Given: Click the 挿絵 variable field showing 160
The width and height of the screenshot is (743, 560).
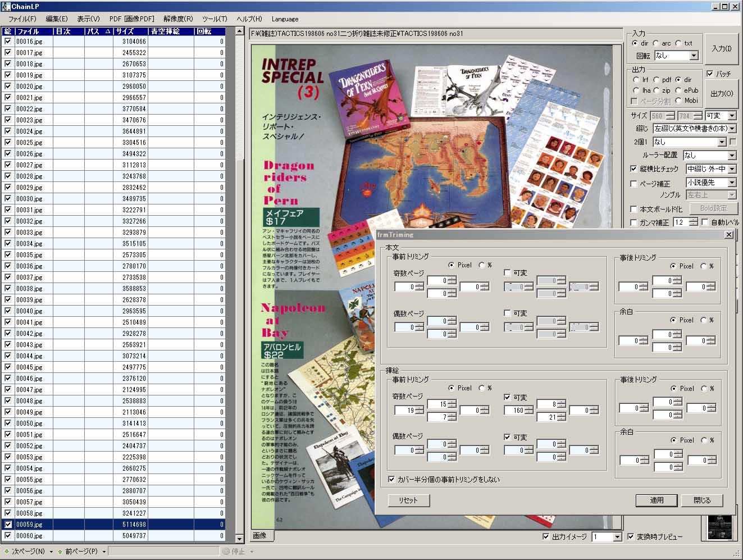Looking at the screenshot, I should 514,410.
